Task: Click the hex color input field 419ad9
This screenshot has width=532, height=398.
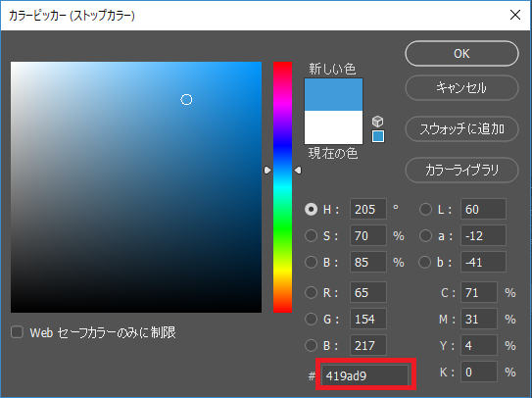Action: click(x=364, y=375)
